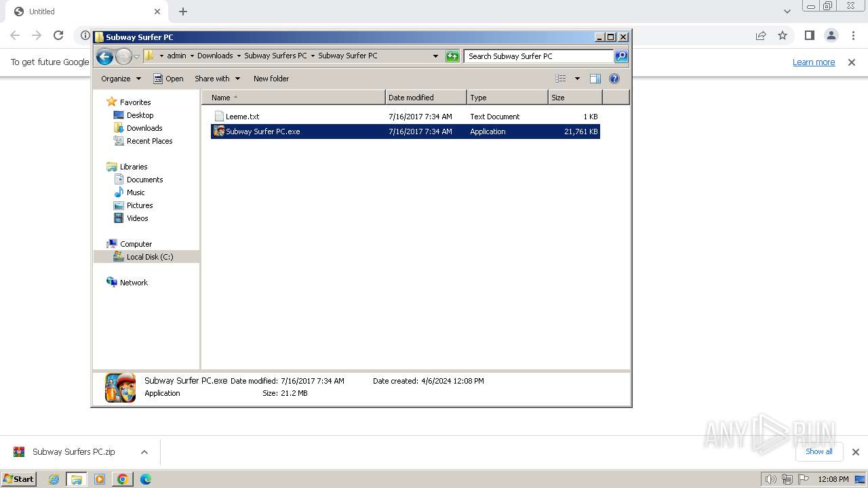The height and width of the screenshot is (488, 868).
Task: Open the Music library
Action: [136, 192]
